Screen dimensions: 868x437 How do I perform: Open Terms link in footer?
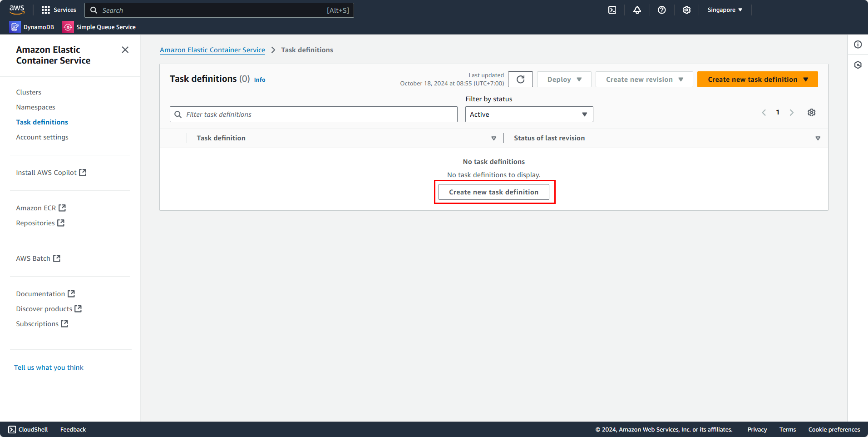788,430
